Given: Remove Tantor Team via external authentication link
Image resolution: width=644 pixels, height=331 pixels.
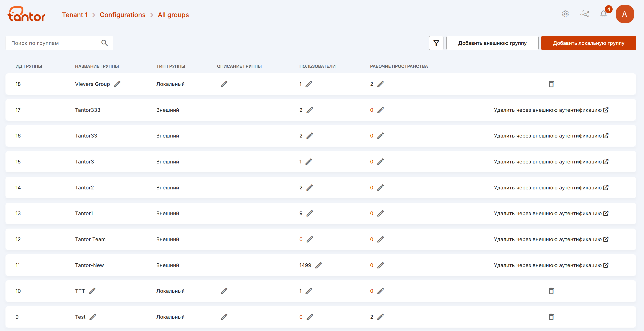Looking at the screenshot, I should coord(551,239).
